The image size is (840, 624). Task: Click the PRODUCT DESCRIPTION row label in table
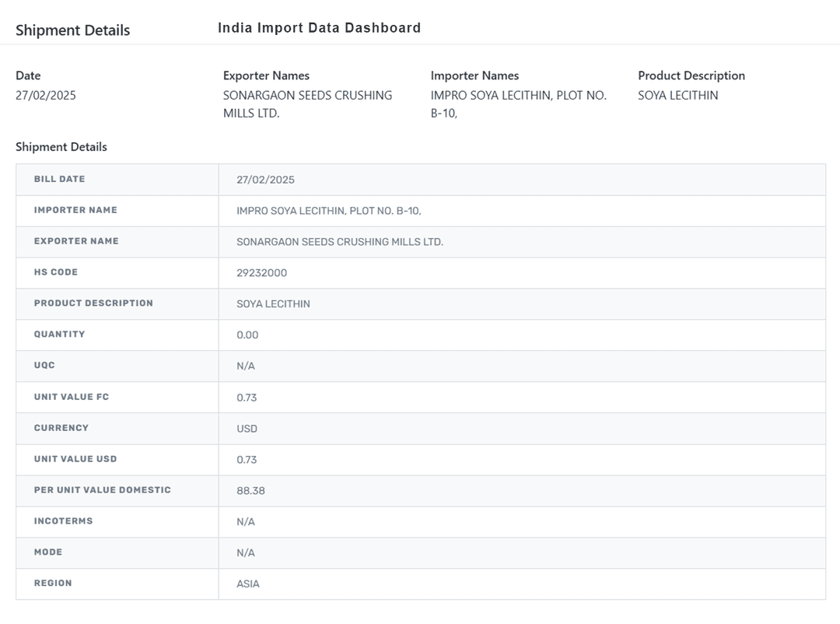point(93,303)
